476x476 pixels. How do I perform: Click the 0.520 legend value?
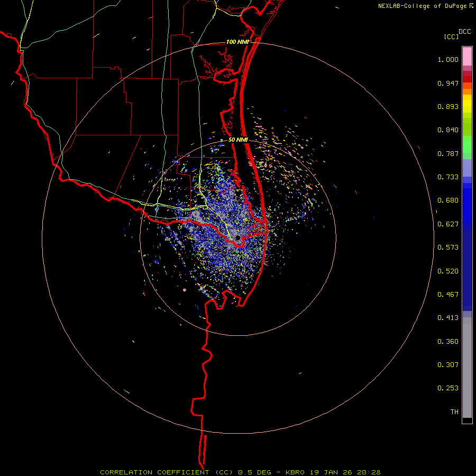(x=448, y=271)
